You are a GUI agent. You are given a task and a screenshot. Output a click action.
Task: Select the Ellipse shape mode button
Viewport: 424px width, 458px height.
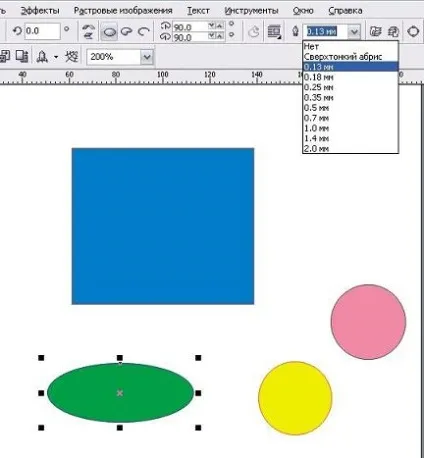click(x=110, y=32)
